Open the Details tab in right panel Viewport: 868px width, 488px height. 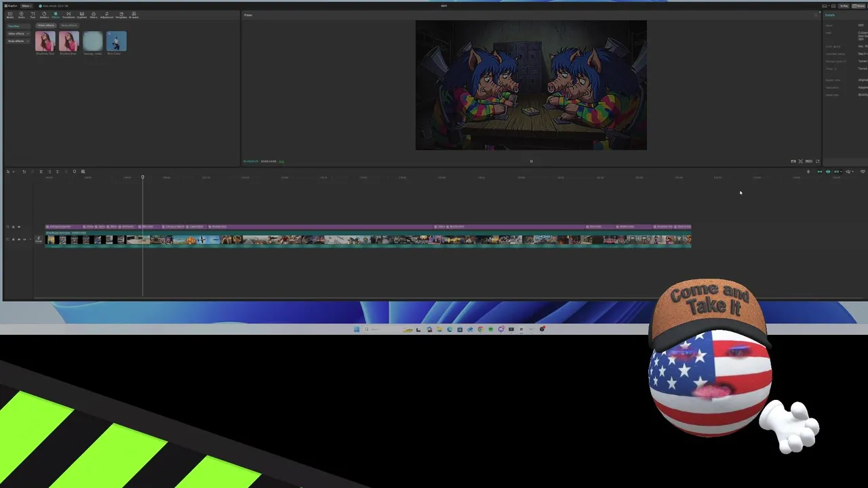tap(830, 15)
